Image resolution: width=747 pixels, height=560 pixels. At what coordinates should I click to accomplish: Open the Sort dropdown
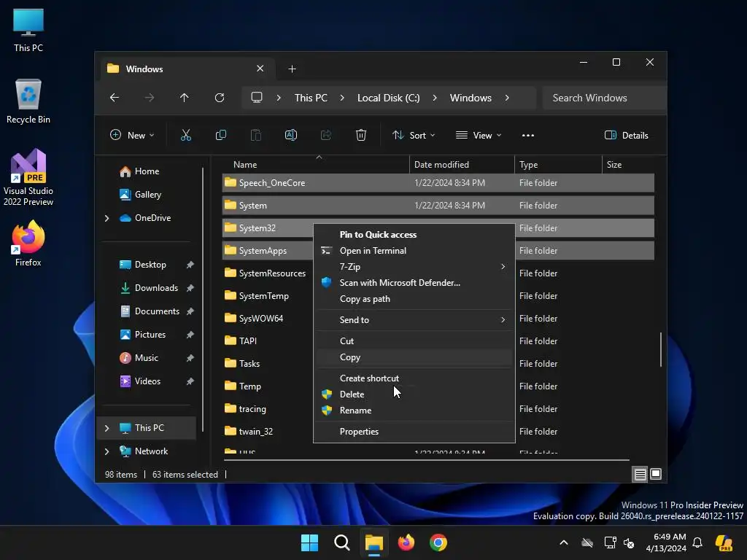(413, 135)
